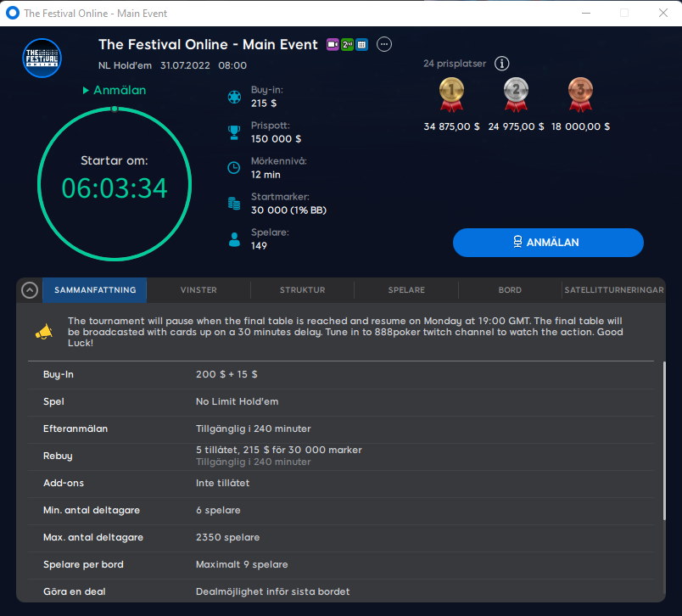Show prize places info icon
Viewport: 682px width, 616px height.
[x=502, y=64]
